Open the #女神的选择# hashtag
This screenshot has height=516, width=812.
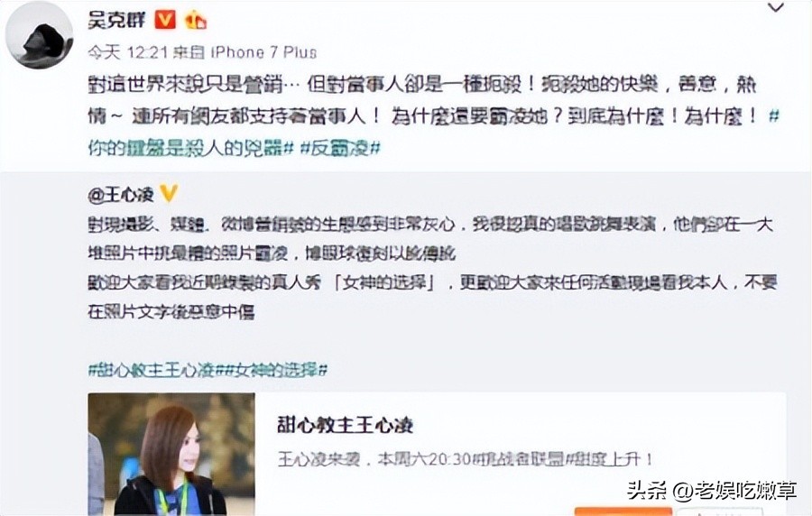[272, 370]
